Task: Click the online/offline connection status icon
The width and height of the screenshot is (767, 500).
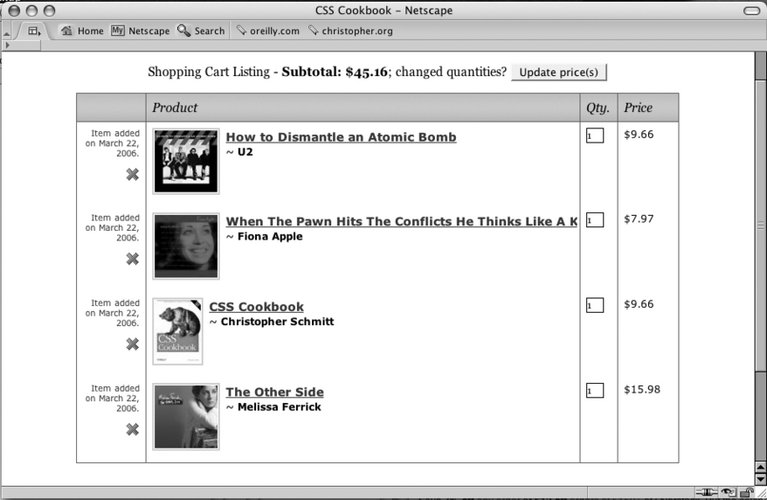Action: click(x=706, y=492)
